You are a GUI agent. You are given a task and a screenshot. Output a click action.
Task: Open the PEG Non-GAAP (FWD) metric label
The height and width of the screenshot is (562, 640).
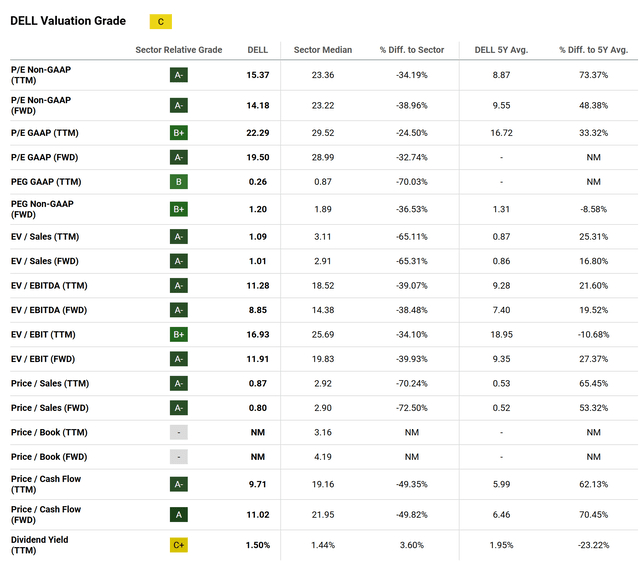pyautogui.click(x=42, y=209)
